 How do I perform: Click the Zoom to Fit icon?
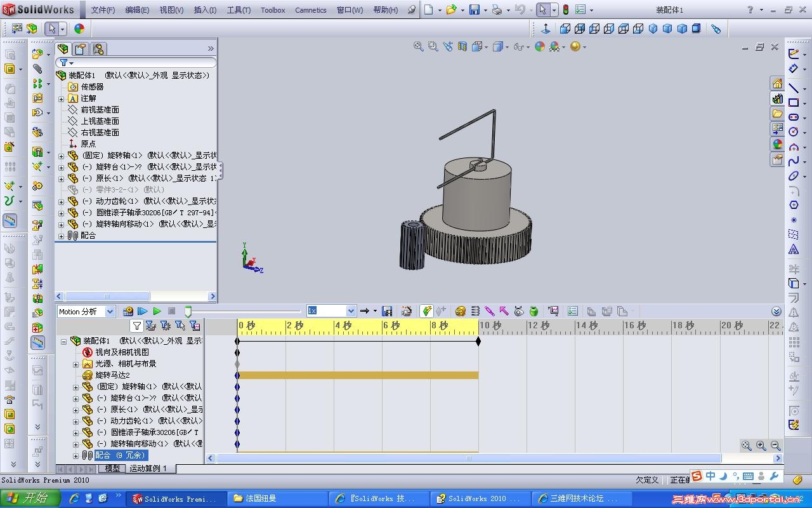(x=418, y=46)
